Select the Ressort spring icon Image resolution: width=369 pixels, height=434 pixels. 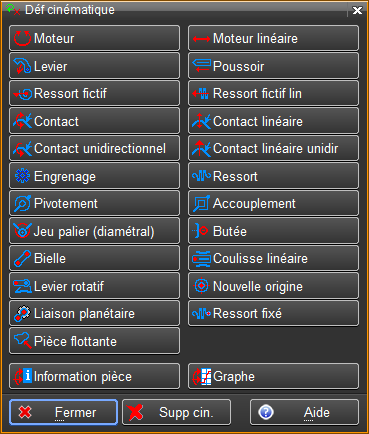click(201, 176)
